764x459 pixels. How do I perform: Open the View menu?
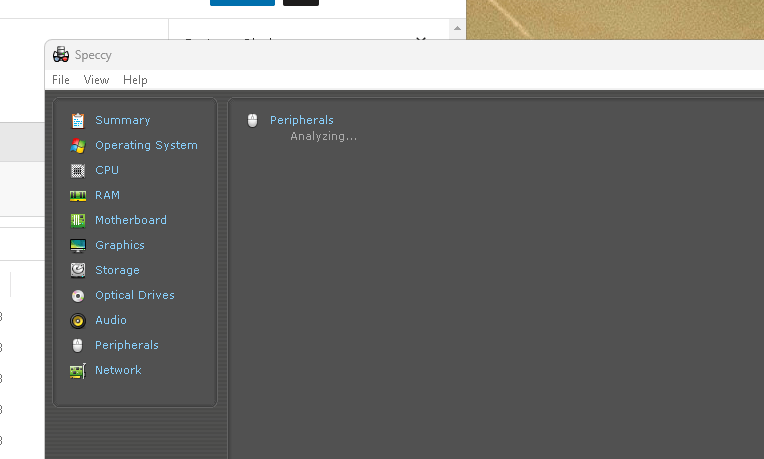click(x=96, y=80)
